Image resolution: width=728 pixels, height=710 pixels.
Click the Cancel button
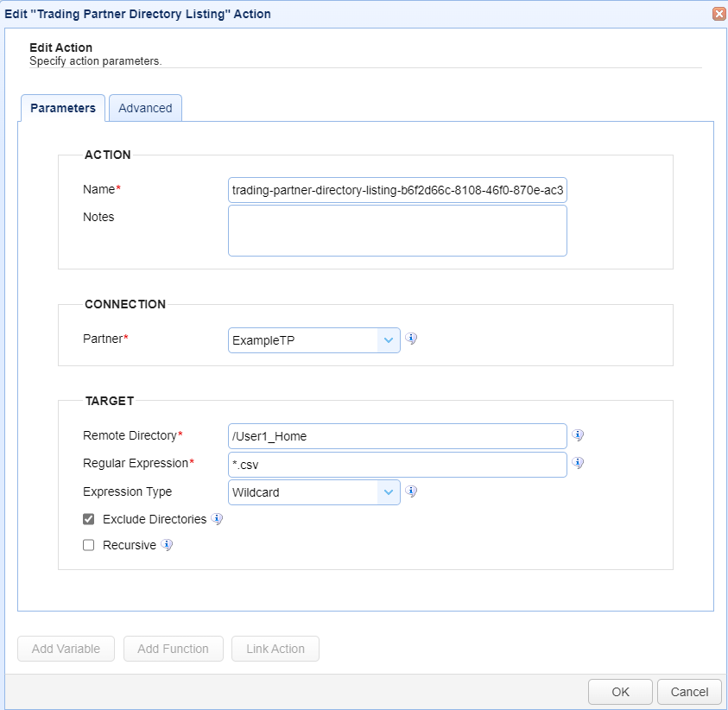689,692
